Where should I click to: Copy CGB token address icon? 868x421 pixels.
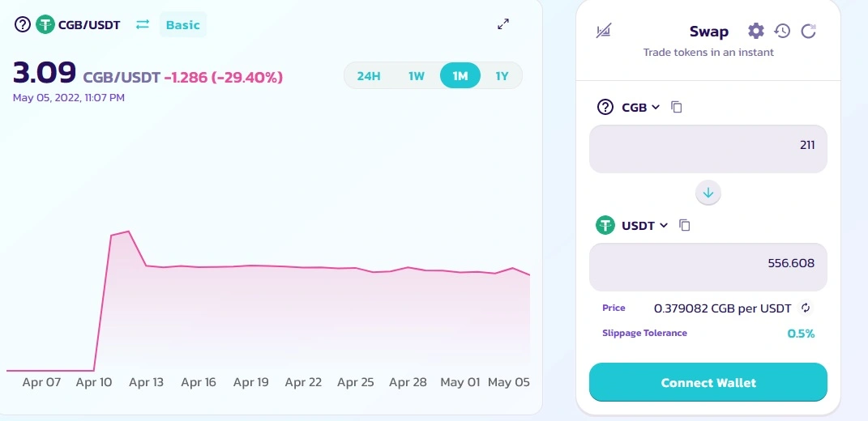click(676, 107)
